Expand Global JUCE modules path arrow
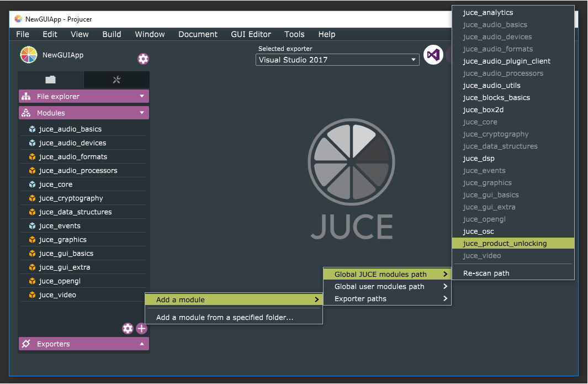 pyautogui.click(x=445, y=275)
